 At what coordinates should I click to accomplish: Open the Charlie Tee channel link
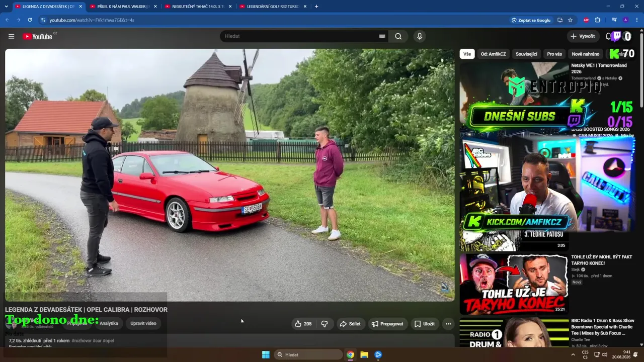(581, 339)
